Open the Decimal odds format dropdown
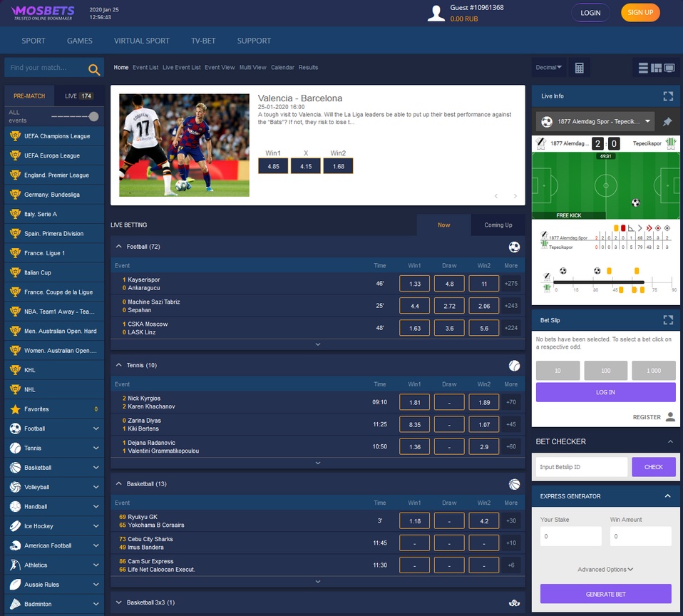 pyautogui.click(x=548, y=67)
